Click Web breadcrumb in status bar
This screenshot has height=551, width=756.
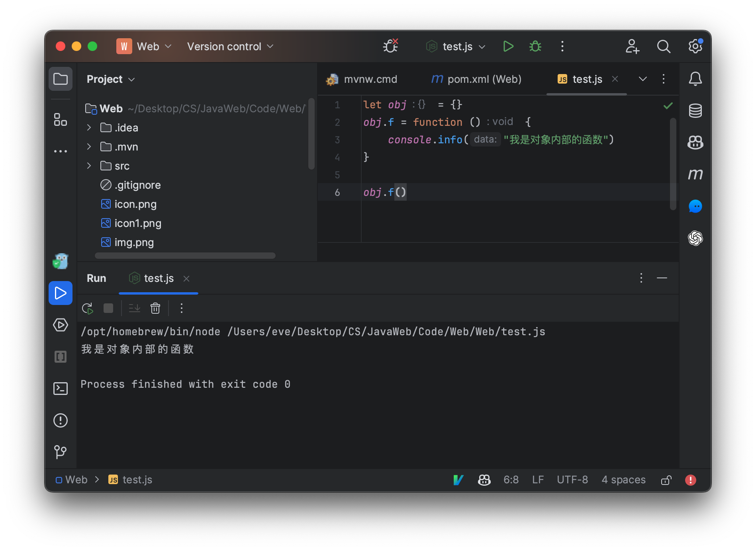[x=72, y=480]
